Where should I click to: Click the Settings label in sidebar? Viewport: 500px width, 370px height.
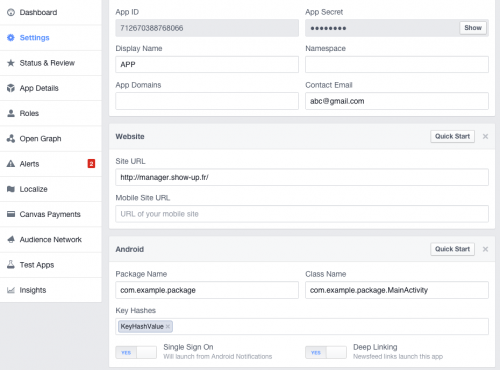pyautogui.click(x=34, y=38)
